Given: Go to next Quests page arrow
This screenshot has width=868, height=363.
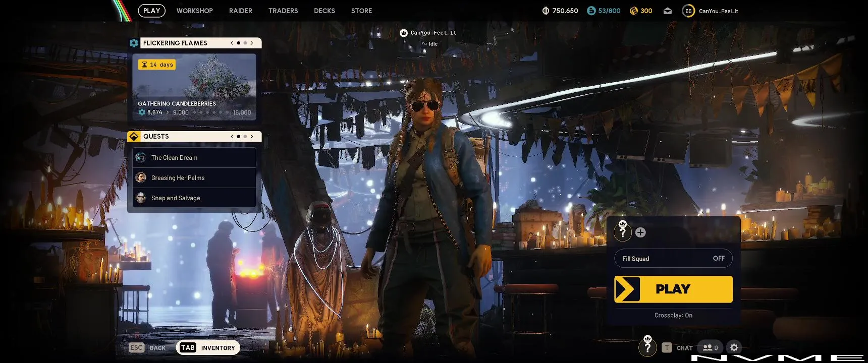Looking at the screenshot, I should 252,136.
